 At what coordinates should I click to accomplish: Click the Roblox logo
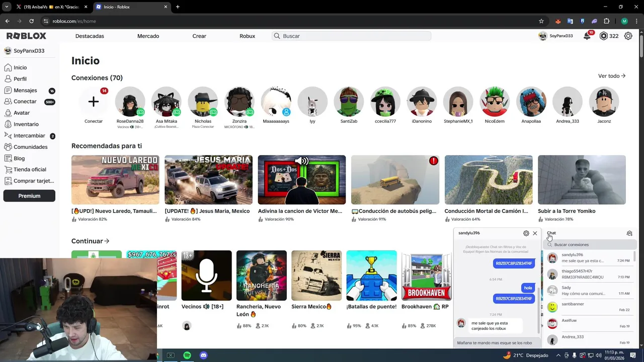tap(26, 36)
